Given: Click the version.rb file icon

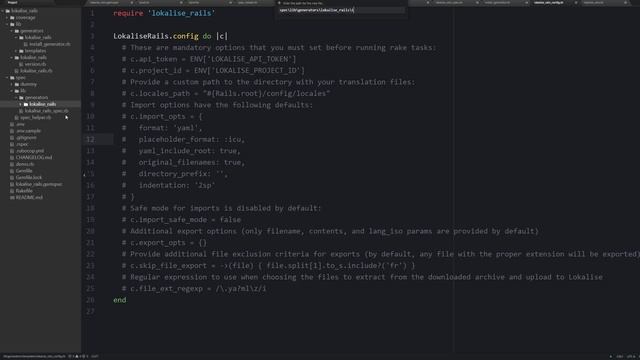Looking at the screenshot, I should (x=21, y=64).
